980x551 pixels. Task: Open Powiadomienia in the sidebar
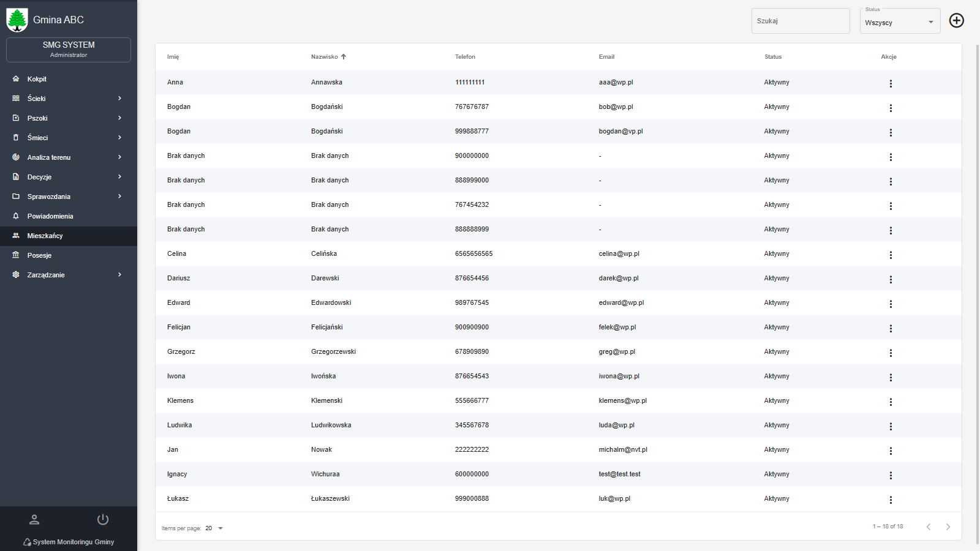coord(50,216)
